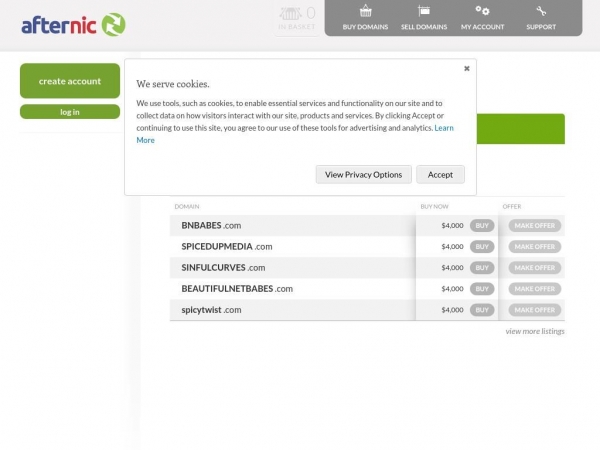This screenshot has height=450, width=600.
Task: Click the create account button
Action: tap(70, 81)
